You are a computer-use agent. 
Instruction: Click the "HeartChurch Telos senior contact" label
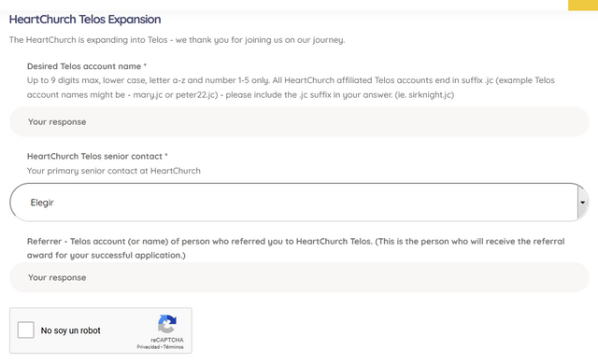pyautogui.click(x=97, y=156)
